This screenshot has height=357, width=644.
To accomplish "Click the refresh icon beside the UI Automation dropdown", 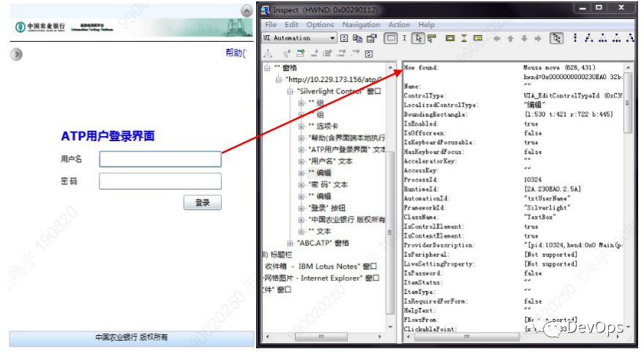I will (x=344, y=38).
